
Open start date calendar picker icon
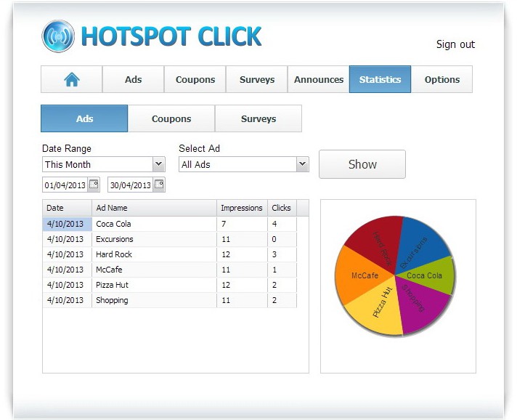94,184
